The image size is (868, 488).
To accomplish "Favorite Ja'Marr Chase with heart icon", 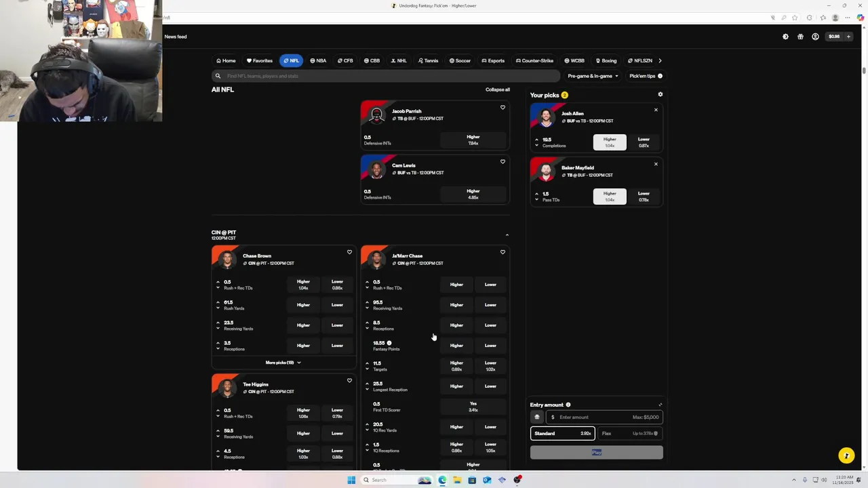I will (502, 252).
